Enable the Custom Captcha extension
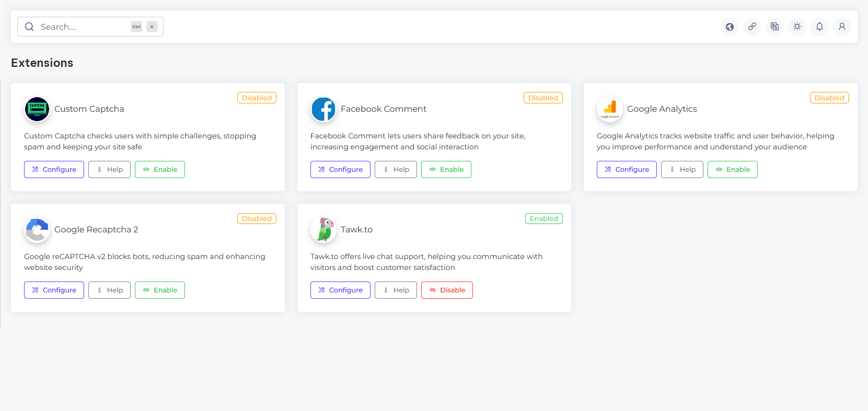This screenshot has width=868, height=411. point(160,170)
